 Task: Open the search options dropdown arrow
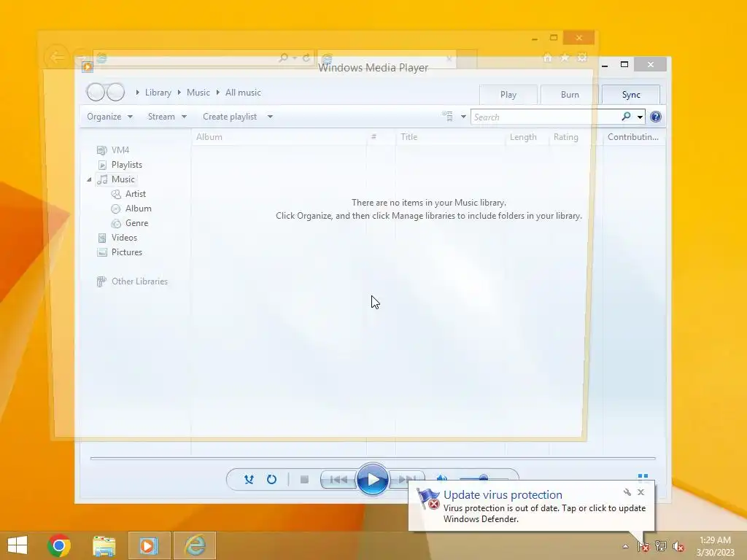click(640, 117)
